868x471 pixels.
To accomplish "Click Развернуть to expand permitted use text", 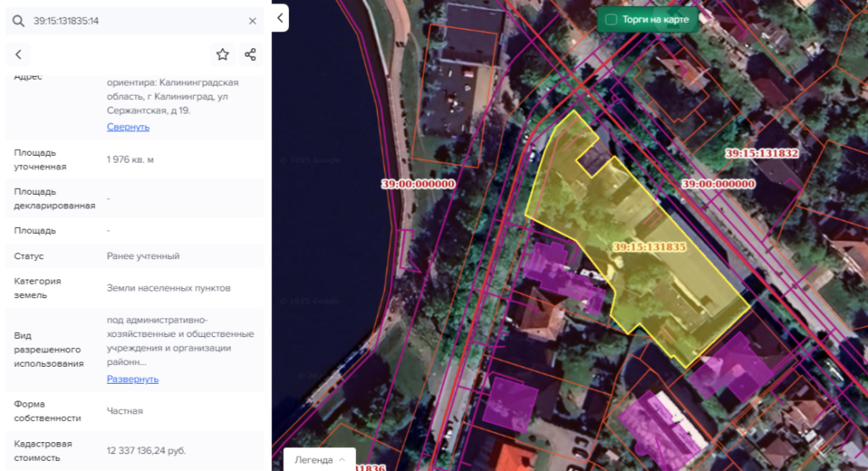I will coord(132,380).
